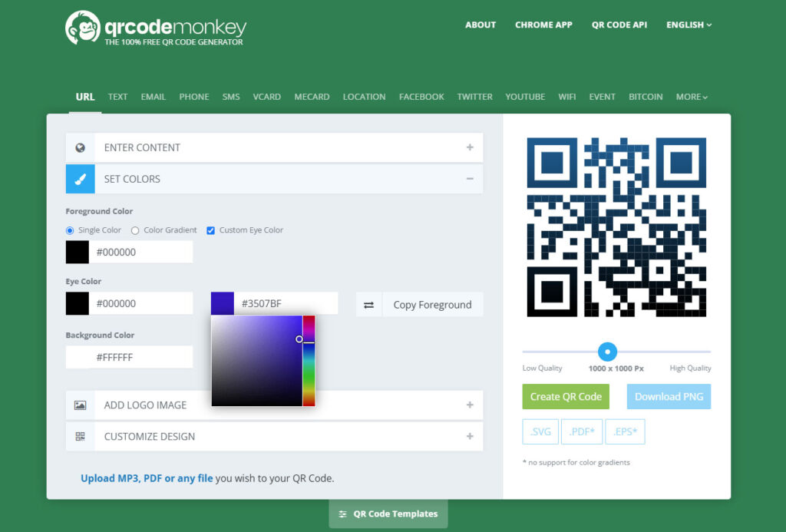The width and height of the screenshot is (786, 532).
Task: Click the QR grid icon beside Customize Design
Action: [x=80, y=436]
